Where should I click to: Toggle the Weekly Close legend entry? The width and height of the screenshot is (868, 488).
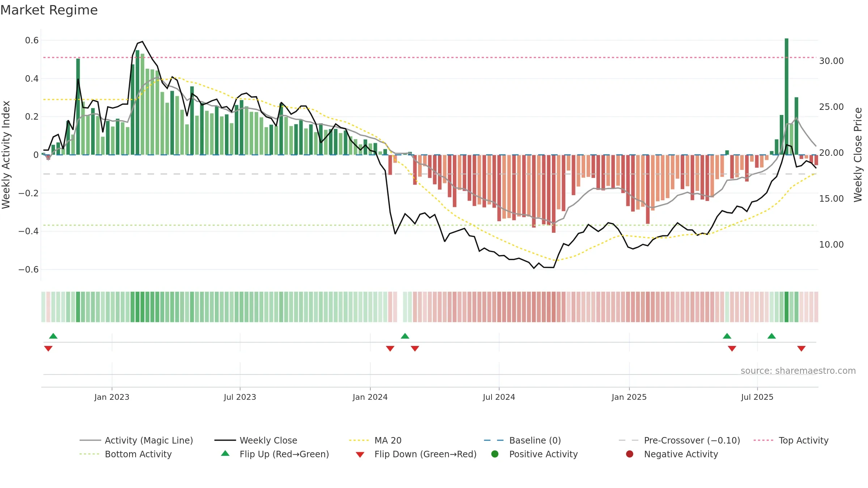pos(256,440)
